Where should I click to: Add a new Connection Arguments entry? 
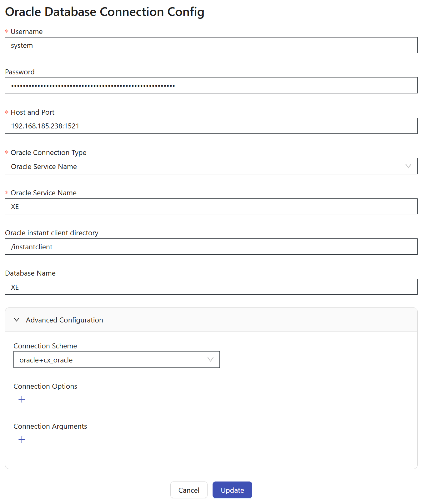pos(22,440)
